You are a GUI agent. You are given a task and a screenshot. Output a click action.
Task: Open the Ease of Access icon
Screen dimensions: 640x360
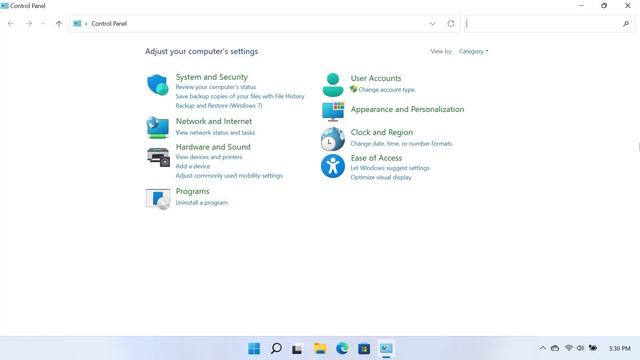tap(333, 166)
